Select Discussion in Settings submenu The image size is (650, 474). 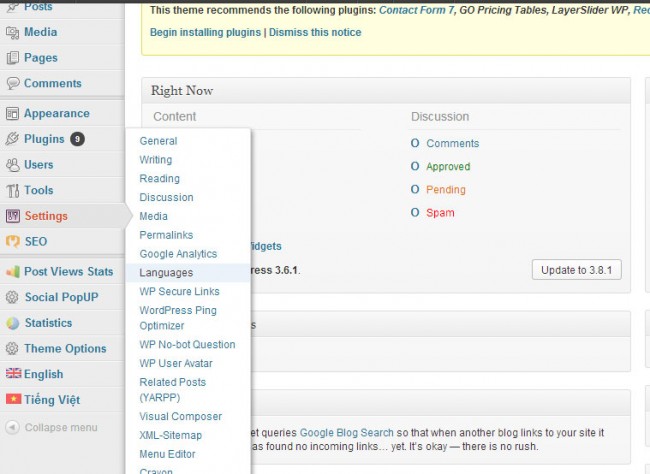[x=166, y=197]
